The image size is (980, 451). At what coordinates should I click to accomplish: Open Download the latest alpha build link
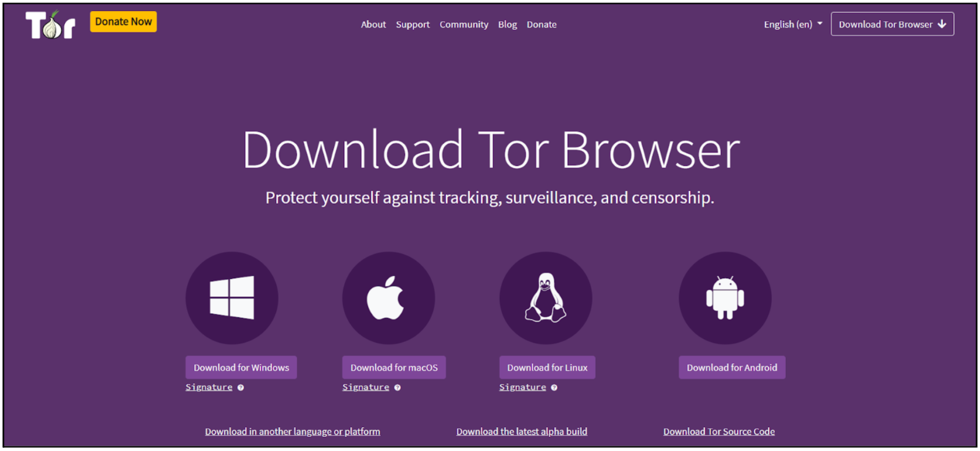pos(521,431)
